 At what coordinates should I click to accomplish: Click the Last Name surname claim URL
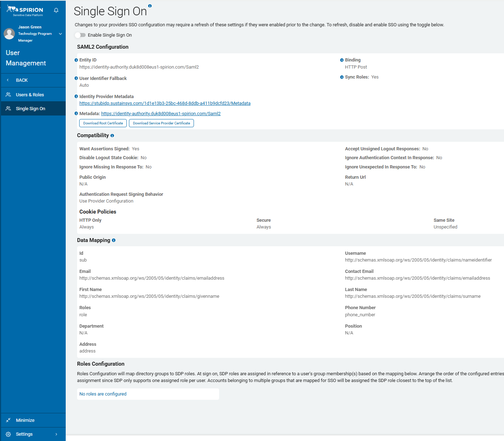(x=413, y=296)
